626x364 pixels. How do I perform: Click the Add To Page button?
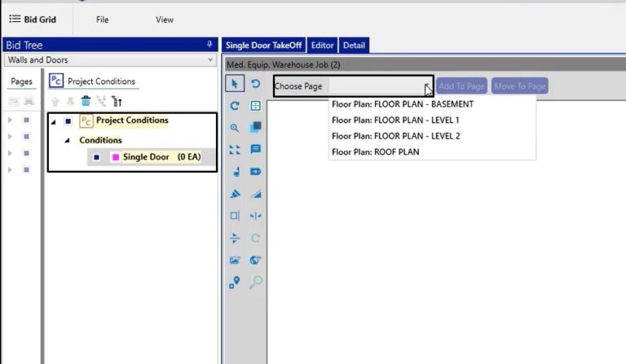[461, 86]
